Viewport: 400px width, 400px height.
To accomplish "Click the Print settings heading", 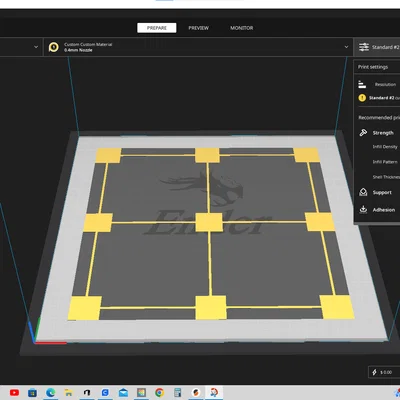I will coord(373,67).
